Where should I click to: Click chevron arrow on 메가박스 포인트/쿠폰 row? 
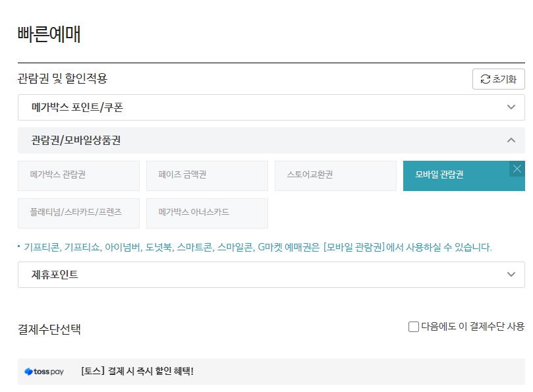pyautogui.click(x=511, y=107)
